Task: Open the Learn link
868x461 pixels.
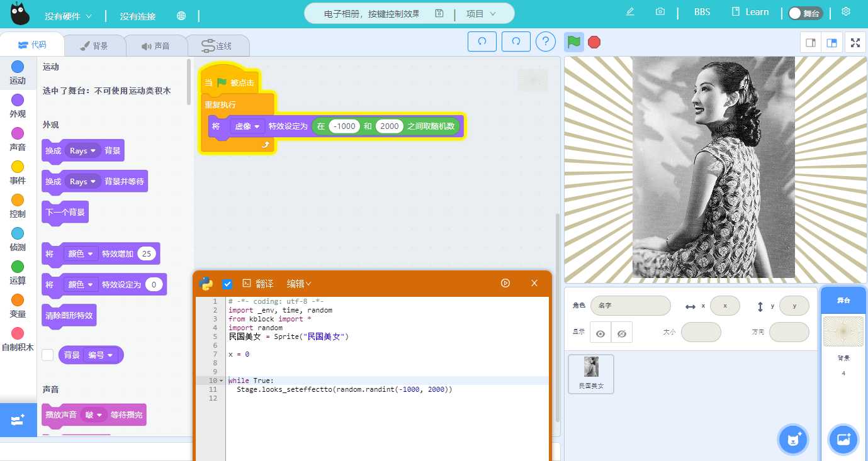Action: coord(750,12)
